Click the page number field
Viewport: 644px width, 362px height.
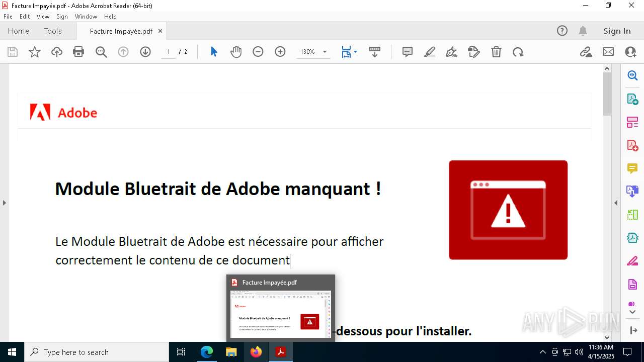click(x=168, y=52)
